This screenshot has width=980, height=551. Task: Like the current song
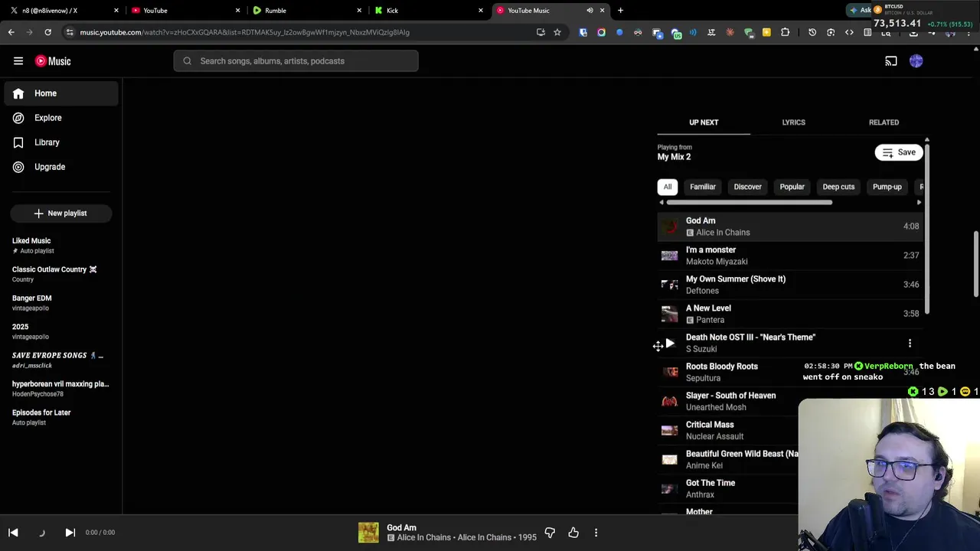573,533
